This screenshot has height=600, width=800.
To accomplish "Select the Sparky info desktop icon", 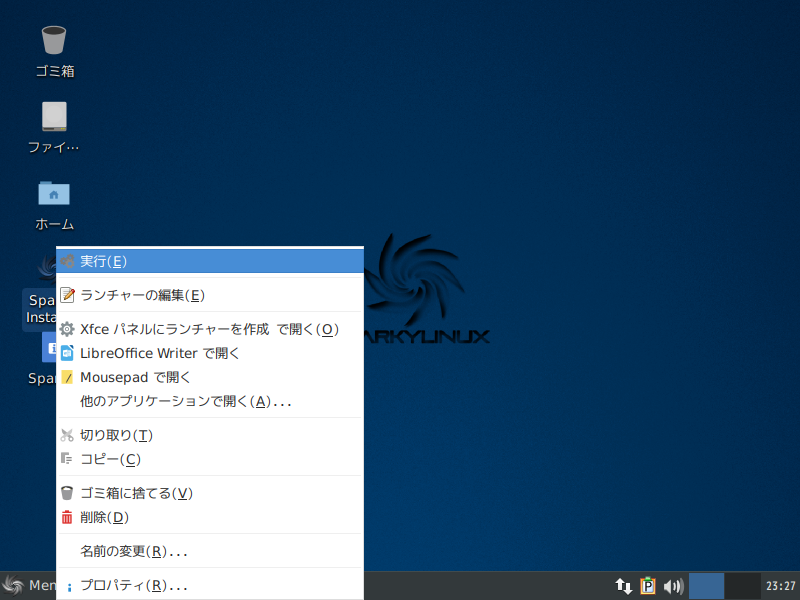I will (42, 357).
